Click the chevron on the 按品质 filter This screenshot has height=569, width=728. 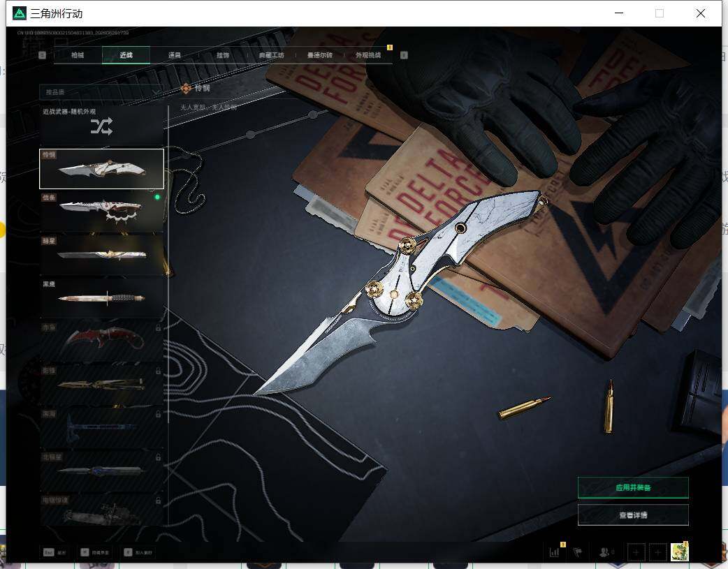pyautogui.click(x=156, y=92)
